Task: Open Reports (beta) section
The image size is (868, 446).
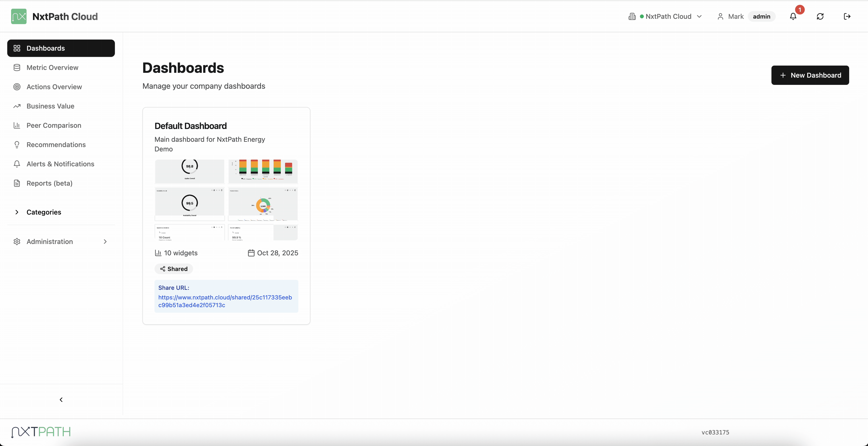Action: 49,183
